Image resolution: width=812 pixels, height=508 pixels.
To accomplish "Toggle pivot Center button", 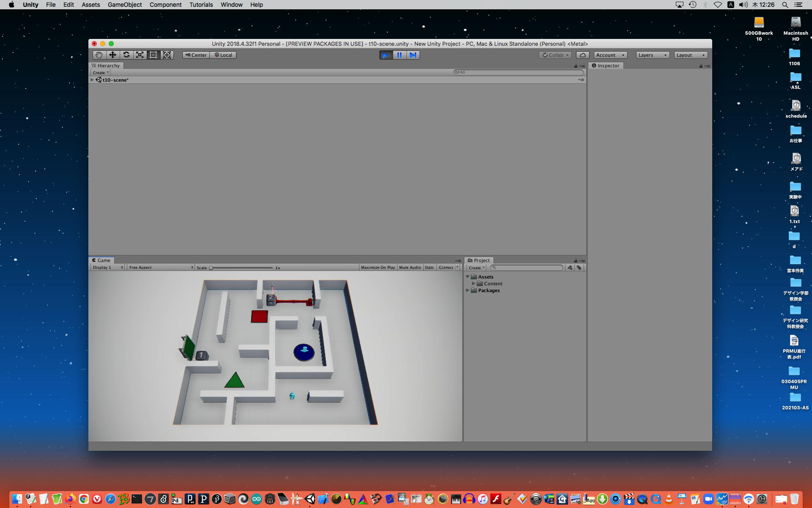I will (196, 55).
